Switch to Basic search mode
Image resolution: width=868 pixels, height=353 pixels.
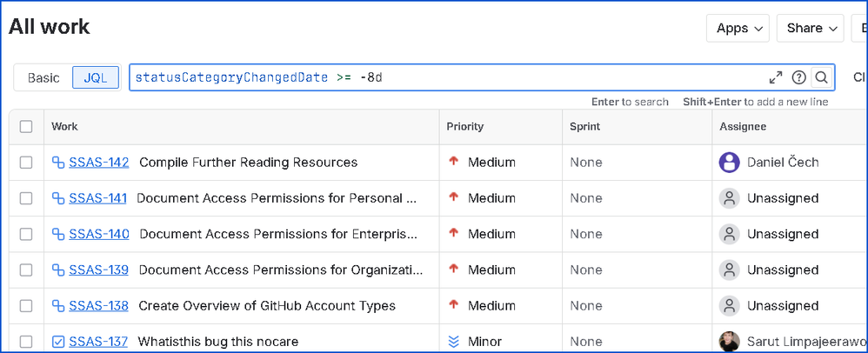tap(43, 77)
